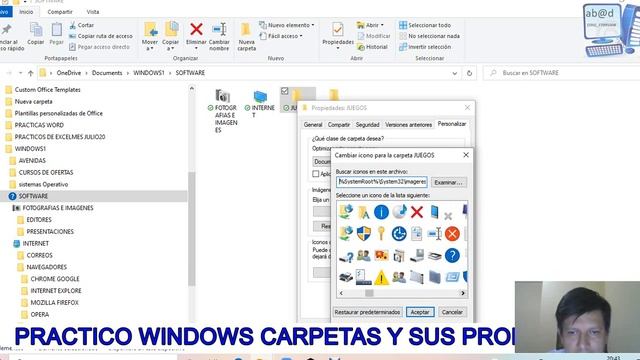Click the icon list right scroll arrow
This screenshot has width=640, height=360.
(463, 293)
